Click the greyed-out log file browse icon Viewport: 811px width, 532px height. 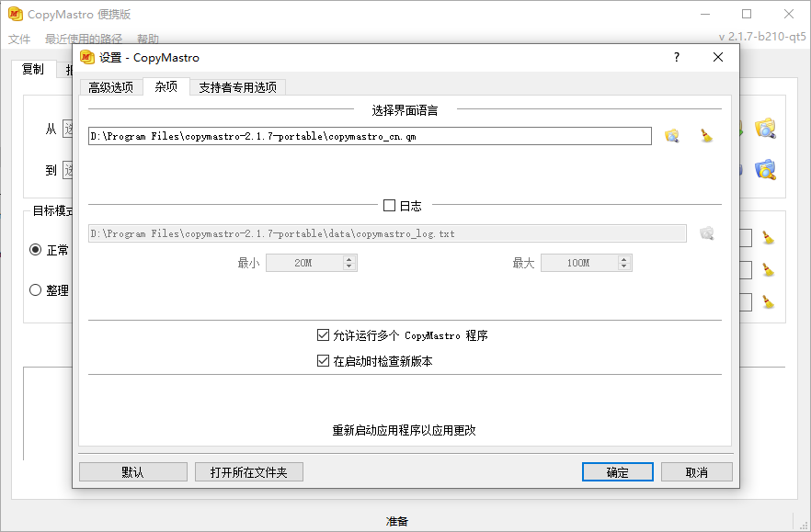pos(707,233)
